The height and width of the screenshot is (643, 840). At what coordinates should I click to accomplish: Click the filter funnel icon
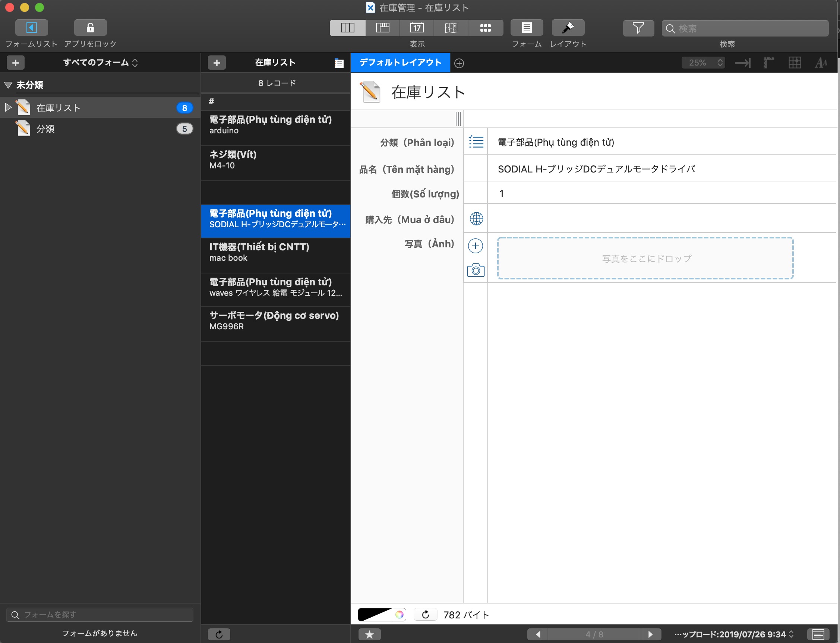point(638,28)
